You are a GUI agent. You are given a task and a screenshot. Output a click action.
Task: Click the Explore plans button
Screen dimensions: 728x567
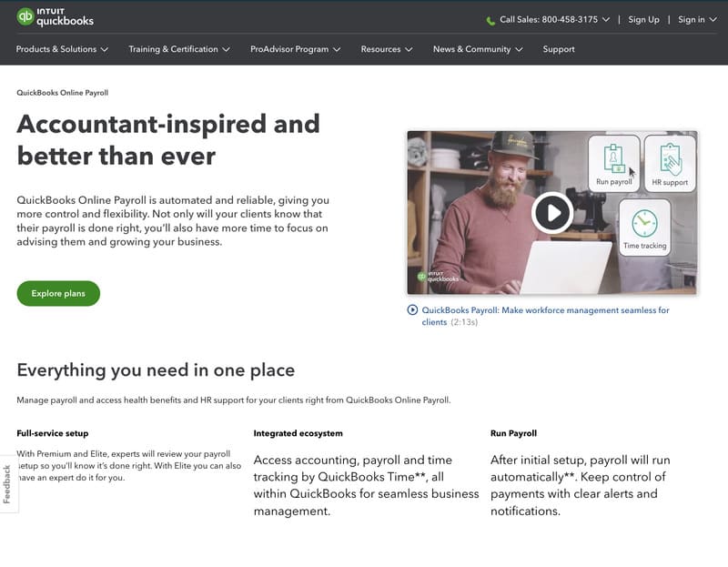coord(58,293)
